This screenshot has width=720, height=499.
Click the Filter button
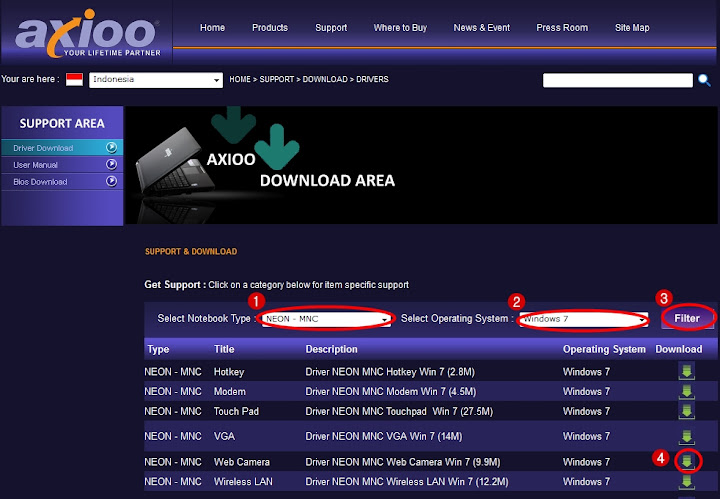tap(687, 318)
